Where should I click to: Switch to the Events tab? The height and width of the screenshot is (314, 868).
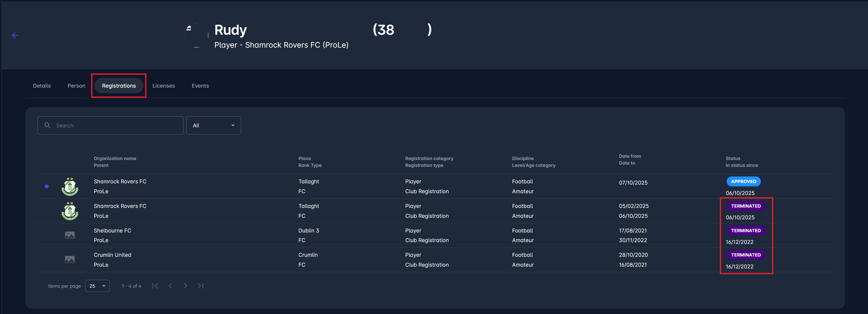(x=200, y=86)
